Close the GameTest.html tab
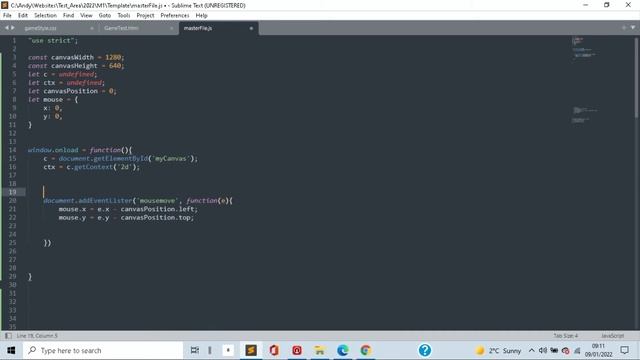Image resolution: width=640 pixels, height=360 pixels. point(171,28)
